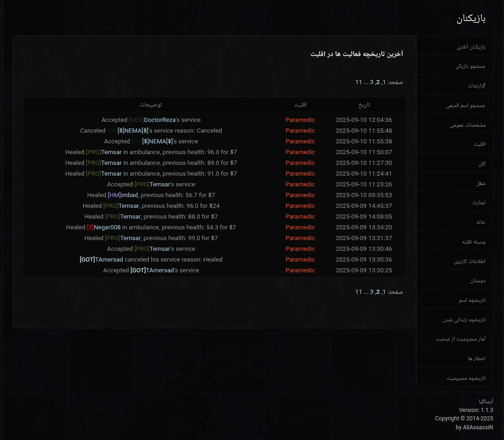Open Temsar link in health 99.0 row
The width and height of the screenshot is (504, 440).
[131, 238]
